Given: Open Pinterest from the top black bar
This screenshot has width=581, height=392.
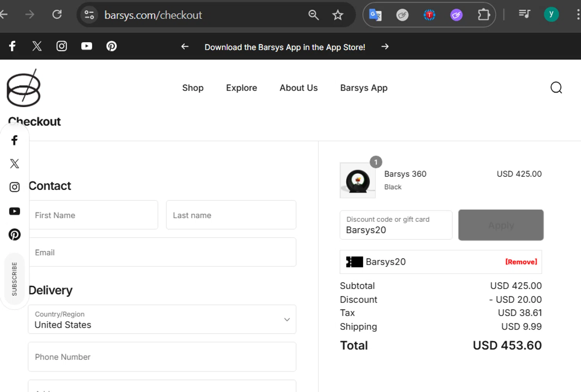Looking at the screenshot, I should pyautogui.click(x=112, y=46).
